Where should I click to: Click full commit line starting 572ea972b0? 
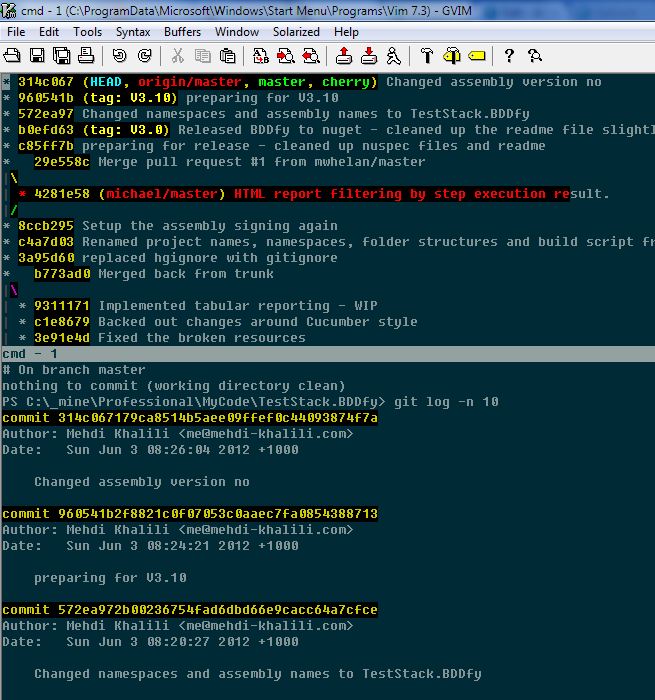[x=190, y=610]
